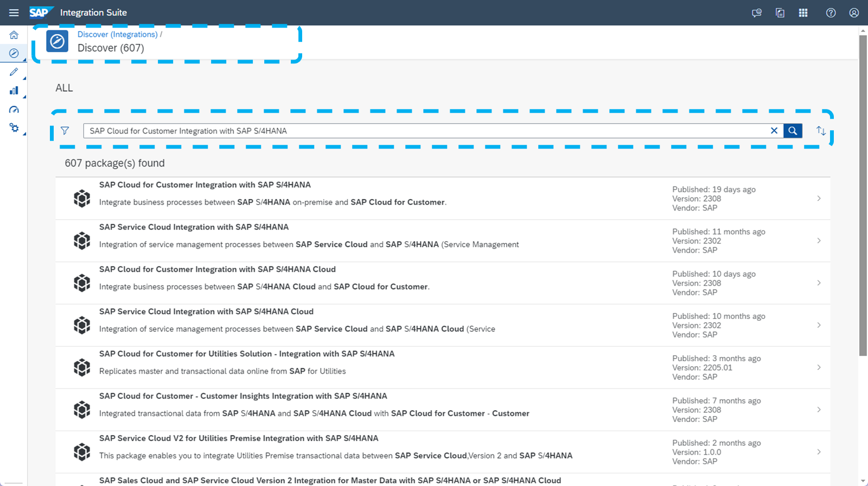Open SAP Service Cloud Integration with SAP S/4HANA title

coord(194,227)
